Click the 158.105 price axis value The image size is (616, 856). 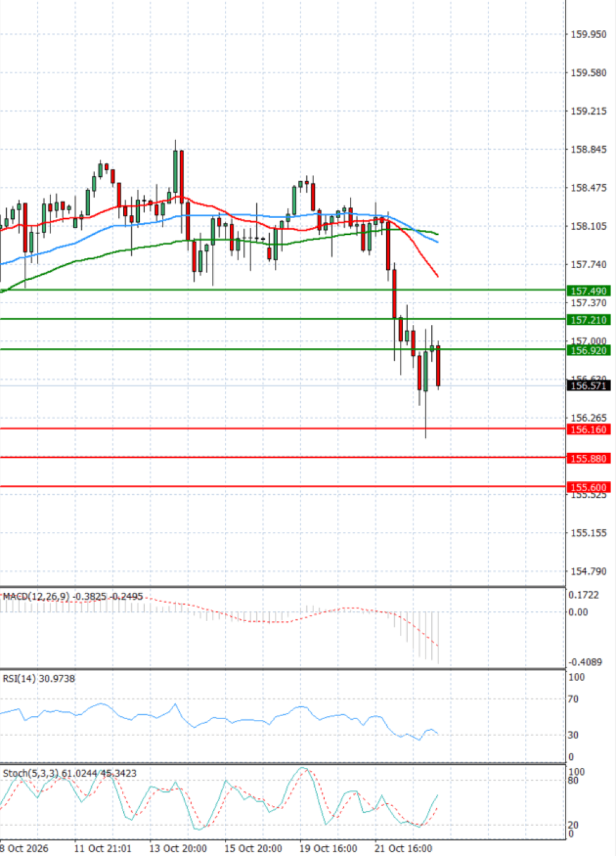(x=588, y=226)
